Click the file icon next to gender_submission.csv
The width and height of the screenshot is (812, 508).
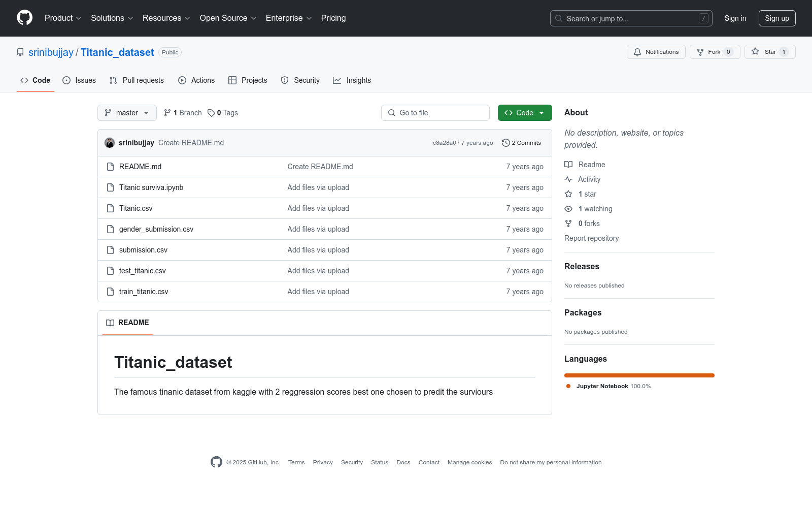click(x=110, y=229)
